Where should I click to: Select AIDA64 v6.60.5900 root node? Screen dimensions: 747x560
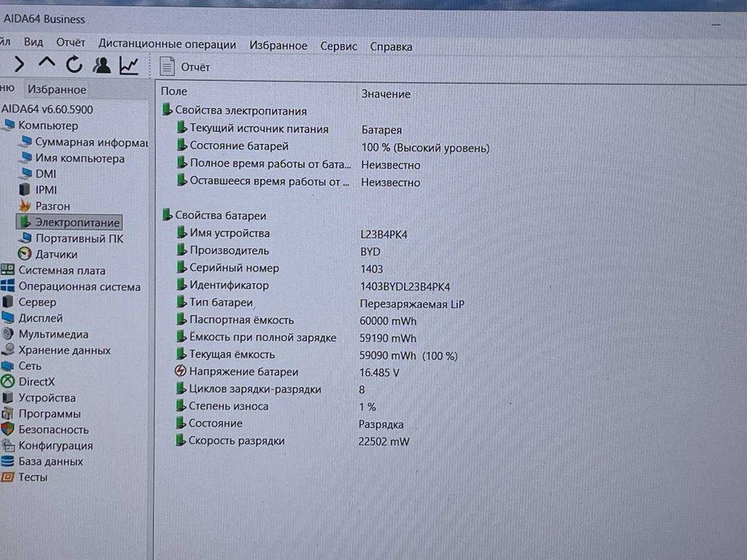pyautogui.click(x=47, y=109)
